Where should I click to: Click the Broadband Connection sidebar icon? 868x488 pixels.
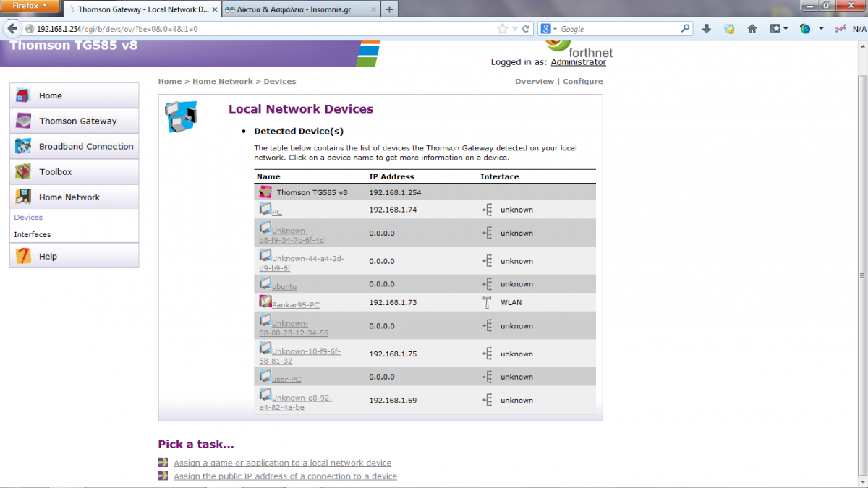tap(23, 146)
